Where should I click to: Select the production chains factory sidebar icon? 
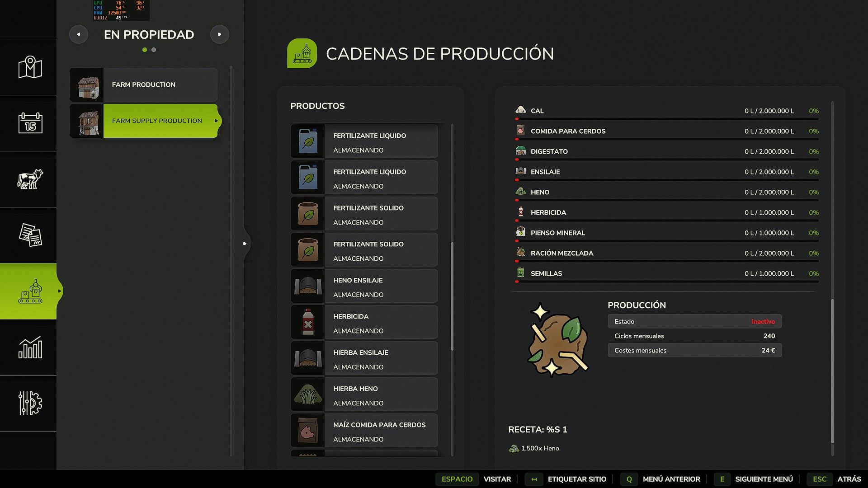30,291
